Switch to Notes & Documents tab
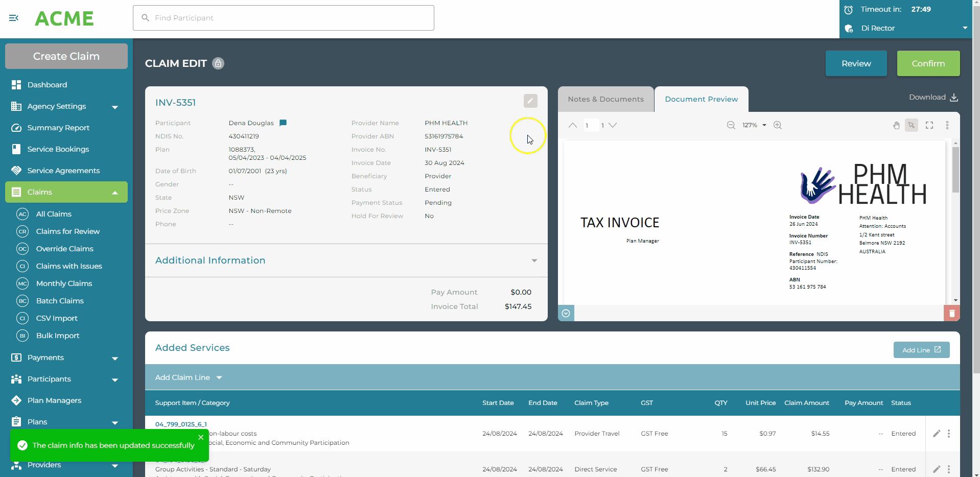The image size is (980, 477). pyautogui.click(x=605, y=99)
